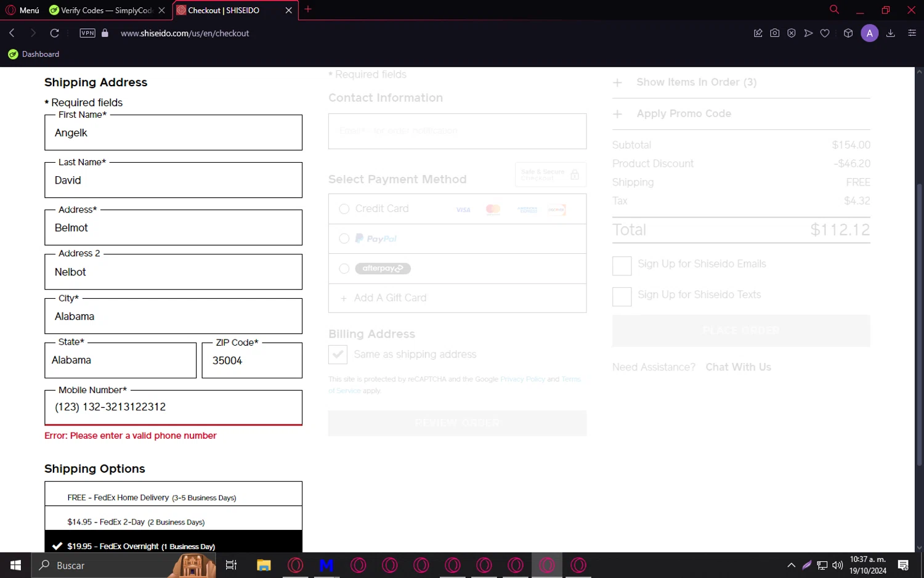This screenshot has width=924, height=578.
Task: Open the State dropdown showing Alabama
Action: click(x=120, y=360)
